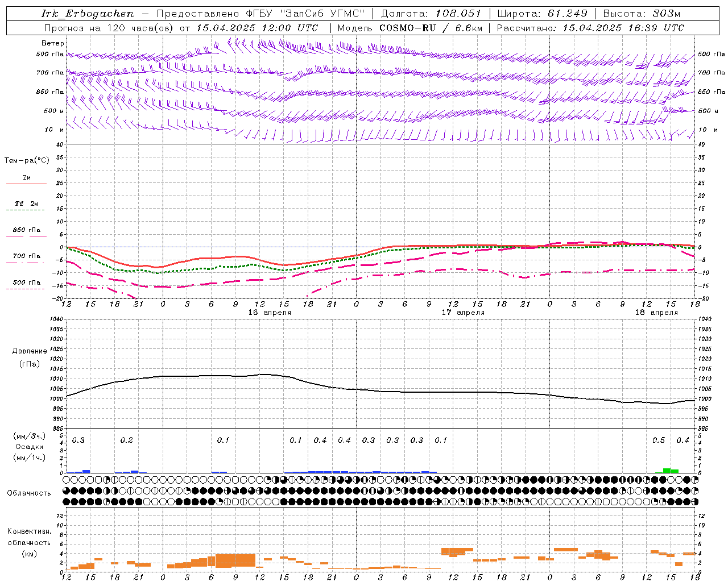
Task: Click the Рассчитано: 15.04.2025 16:39 UTC timestamp
Action: 590,28
